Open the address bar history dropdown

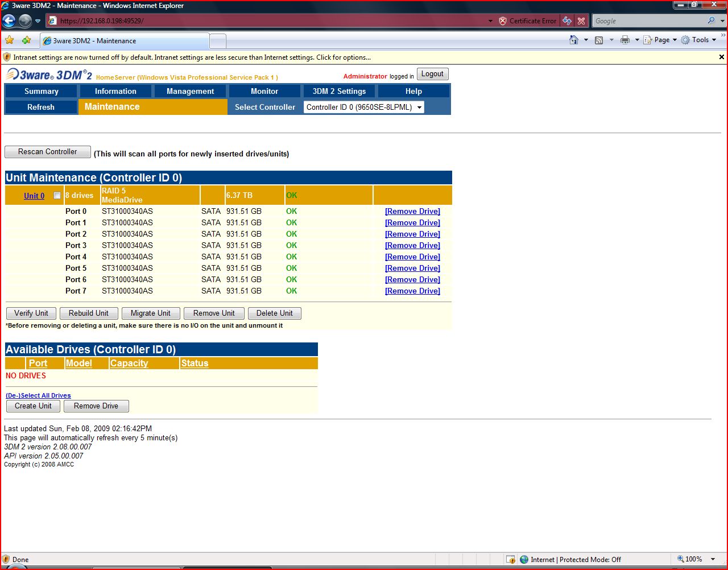pos(490,21)
